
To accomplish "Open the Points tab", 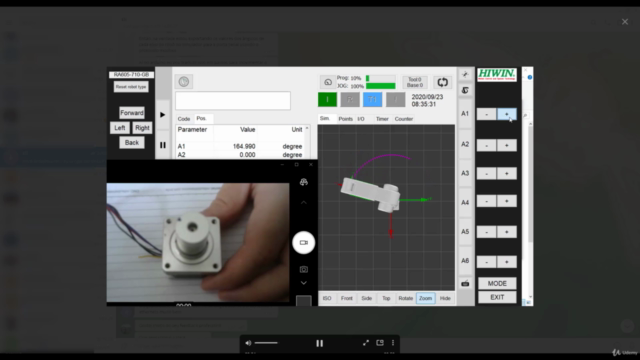I will 345,119.
